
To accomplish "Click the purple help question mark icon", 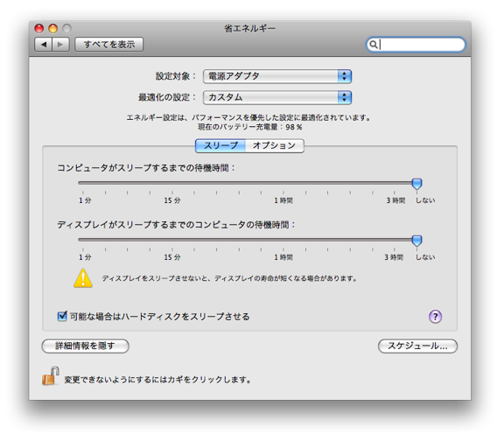I will 435,317.
